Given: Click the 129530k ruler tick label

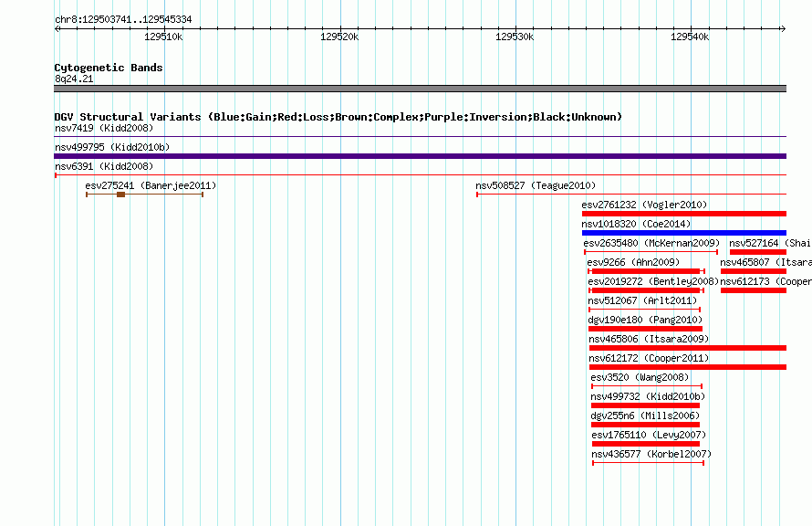Looking at the screenshot, I should 515,37.
